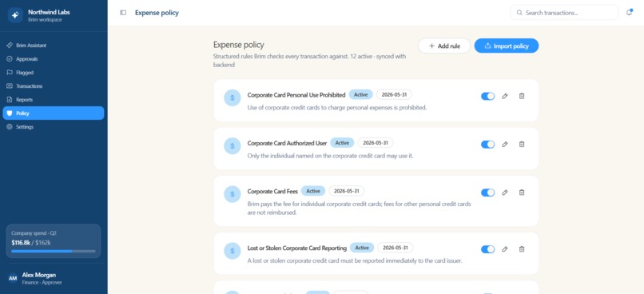Open the notifications bell
The image size is (644, 294).
[x=629, y=12]
